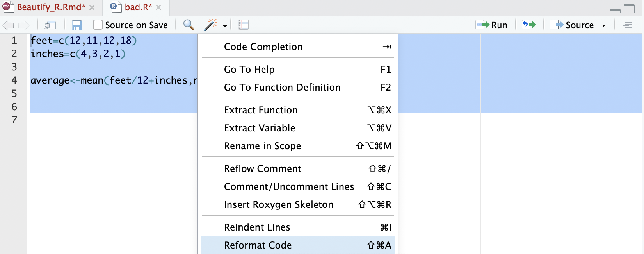This screenshot has height=254, width=644.
Task: Switch to the Beautify_R.Rmd tab
Action: (51, 7)
